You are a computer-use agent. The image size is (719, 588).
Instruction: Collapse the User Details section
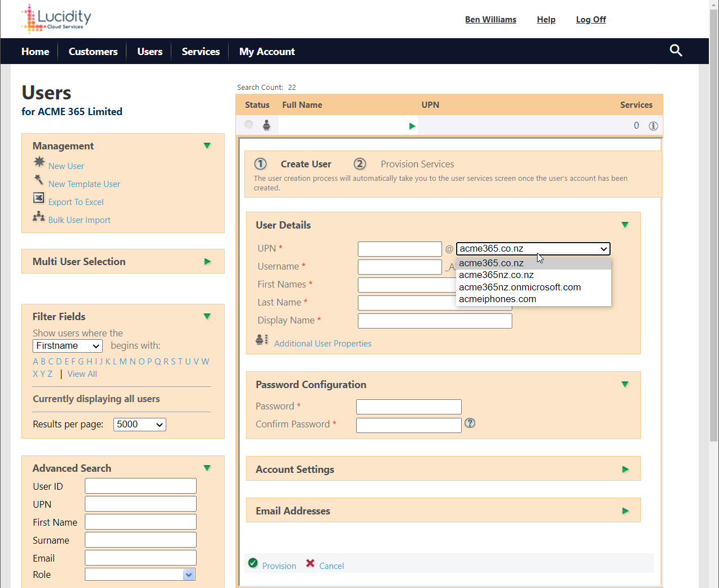(x=625, y=225)
